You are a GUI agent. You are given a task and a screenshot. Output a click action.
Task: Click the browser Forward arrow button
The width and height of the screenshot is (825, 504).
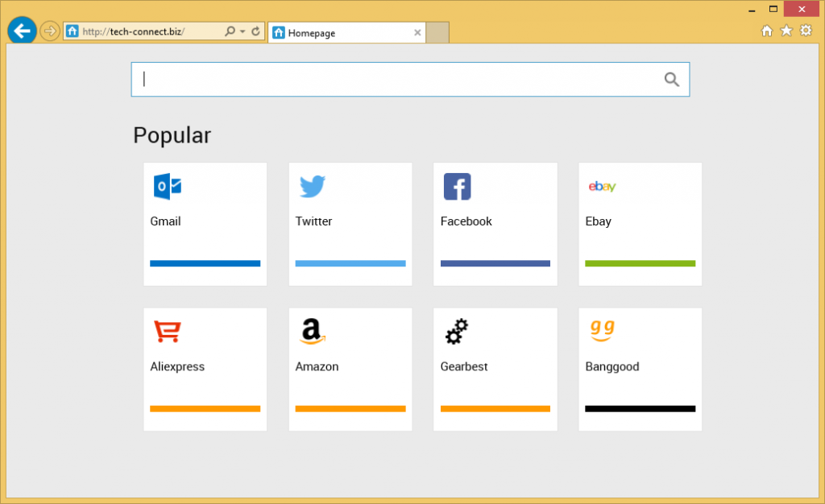coord(50,31)
